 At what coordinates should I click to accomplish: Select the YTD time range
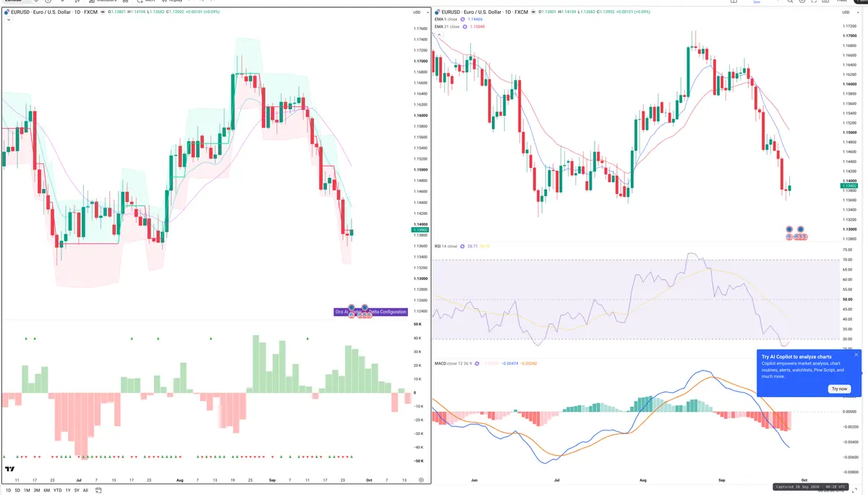(57, 490)
